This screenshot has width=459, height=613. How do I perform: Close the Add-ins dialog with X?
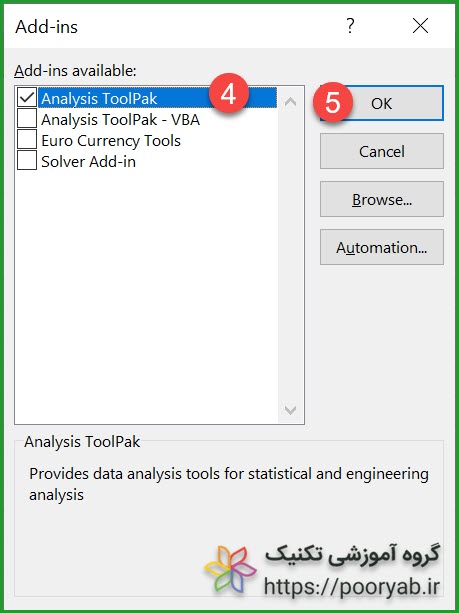[420, 26]
